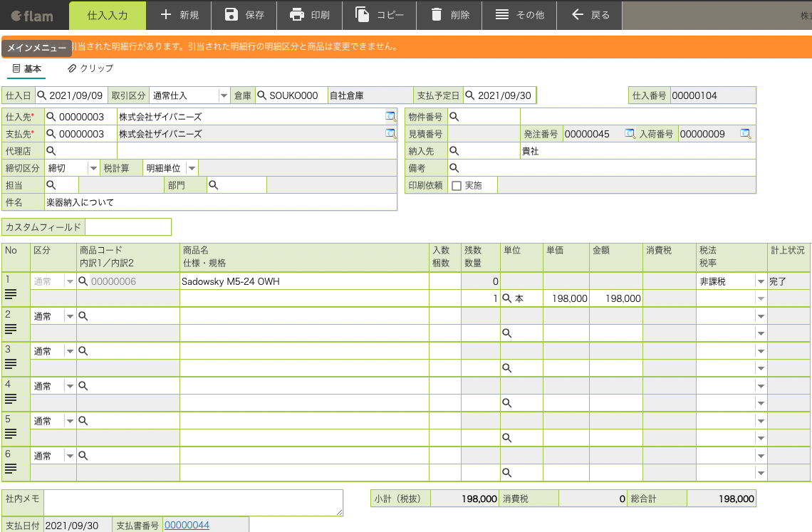
Task: Click the 納入先 search magnifier icon
Action: point(454,151)
